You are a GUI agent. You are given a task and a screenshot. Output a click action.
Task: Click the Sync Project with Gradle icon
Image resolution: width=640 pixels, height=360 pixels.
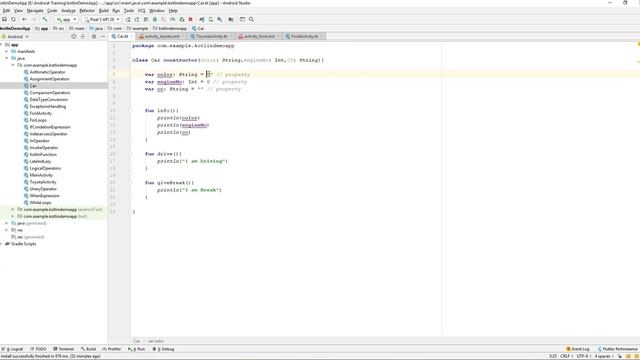click(x=202, y=19)
